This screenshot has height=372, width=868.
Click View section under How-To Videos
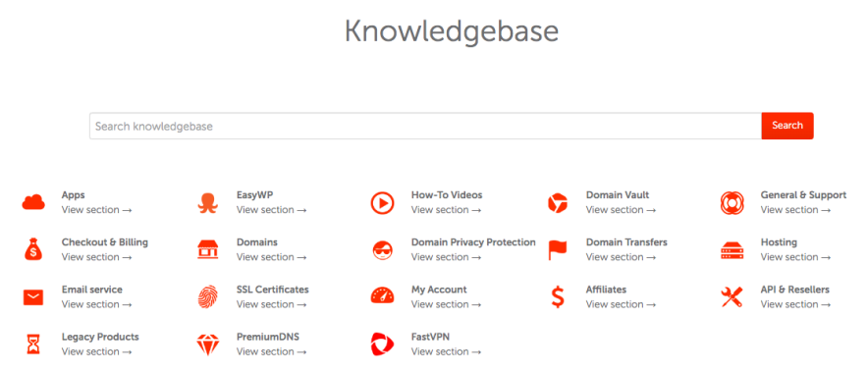pos(446,210)
